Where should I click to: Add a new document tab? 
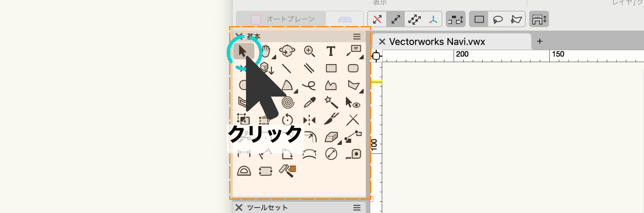(540, 41)
